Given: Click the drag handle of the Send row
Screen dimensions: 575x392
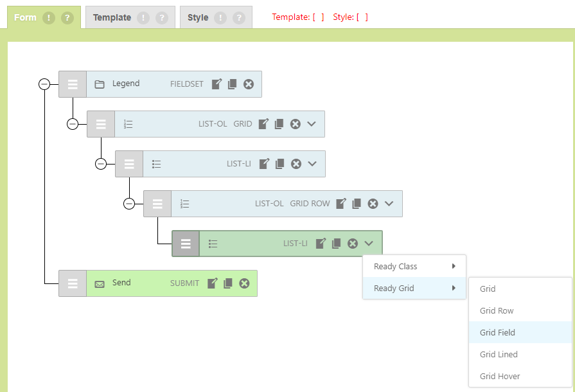Looking at the screenshot, I should click(73, 283).
